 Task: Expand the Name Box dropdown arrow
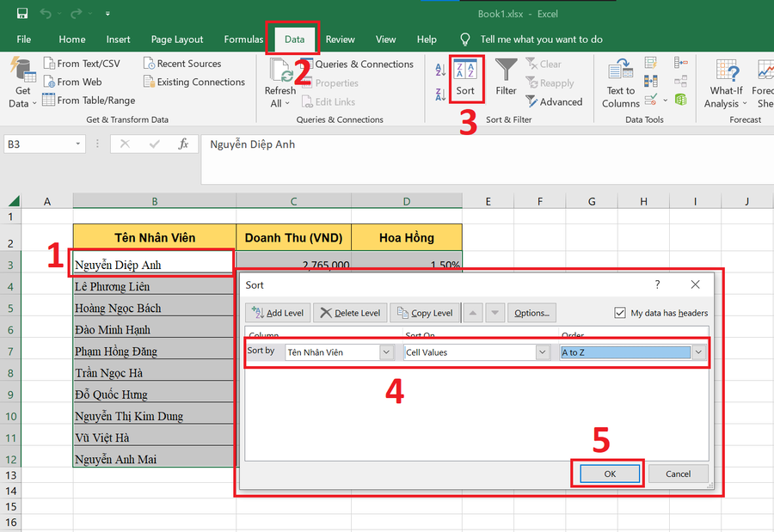[x=78, y=144]
